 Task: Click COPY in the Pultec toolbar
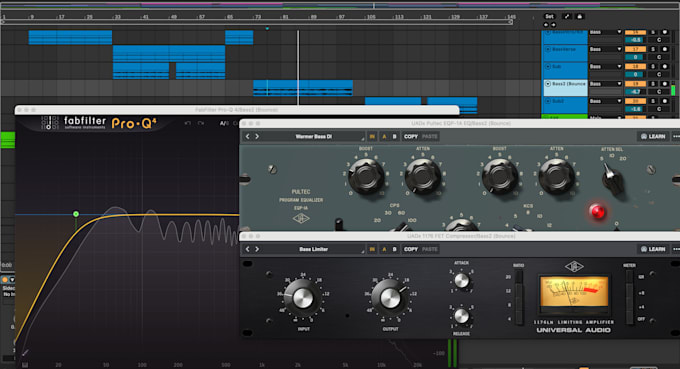pos(411,137)
